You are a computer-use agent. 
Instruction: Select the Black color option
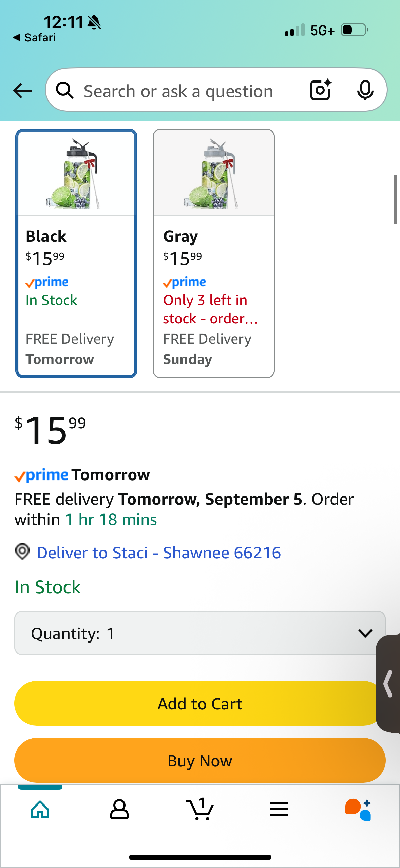76,253
